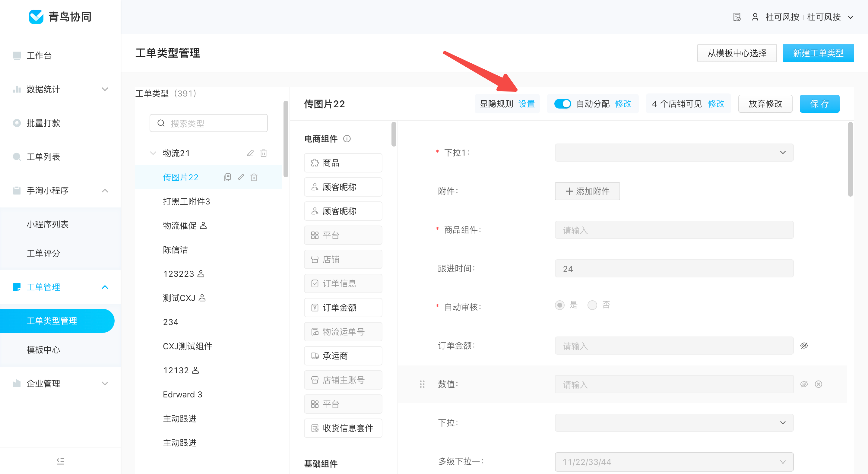Select 否 radio for 自动审核
This screenshot has width=868, height=474.
[x=592, y=305]
